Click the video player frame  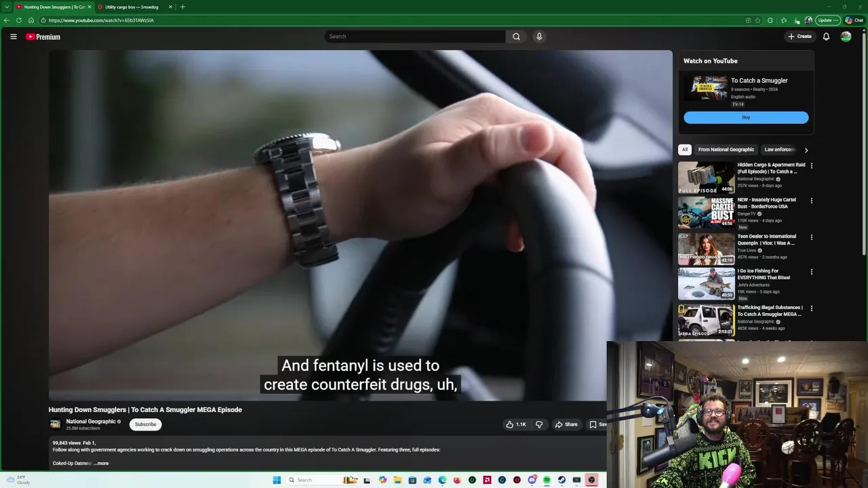pos(360,225)
